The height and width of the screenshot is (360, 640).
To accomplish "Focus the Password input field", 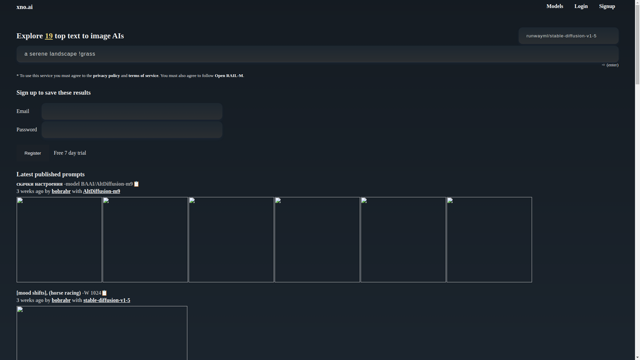I will click(x=132, y=130).
